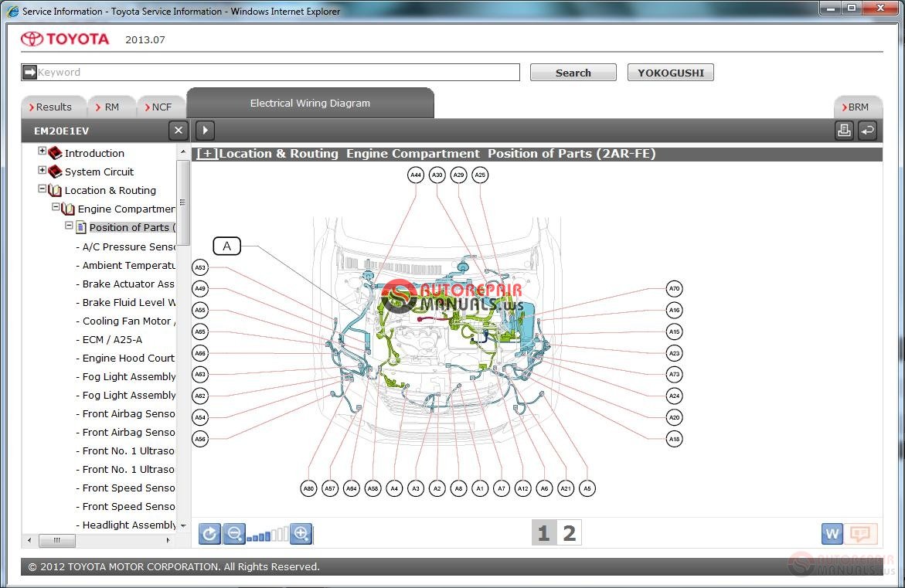
Task: Click the Search button
Action: [573, 73]
